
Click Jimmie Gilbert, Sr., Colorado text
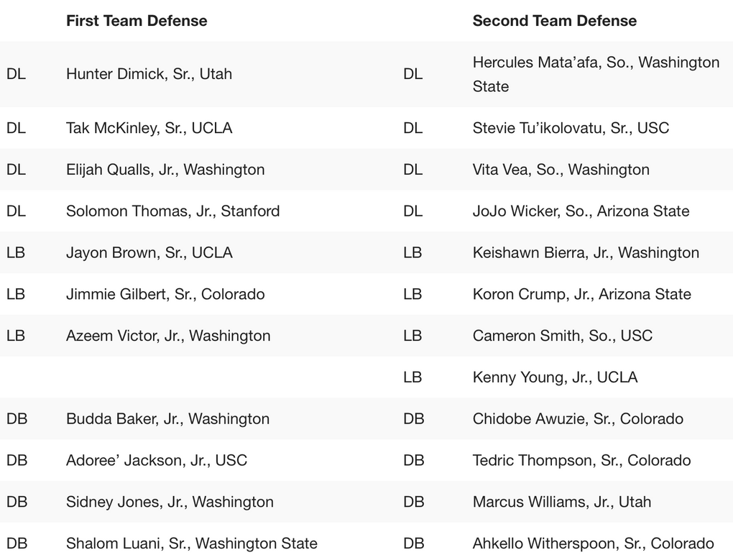[165, 295]
